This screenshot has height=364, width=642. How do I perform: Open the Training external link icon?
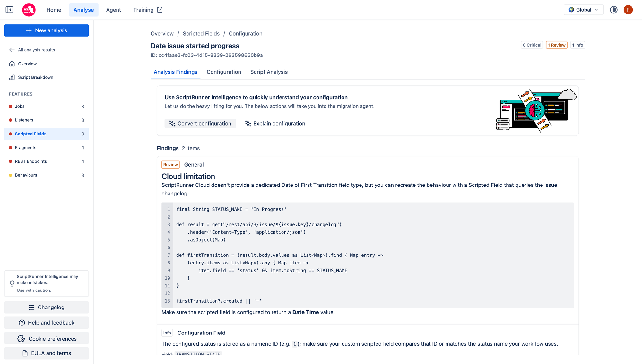(x=160, y=10)
